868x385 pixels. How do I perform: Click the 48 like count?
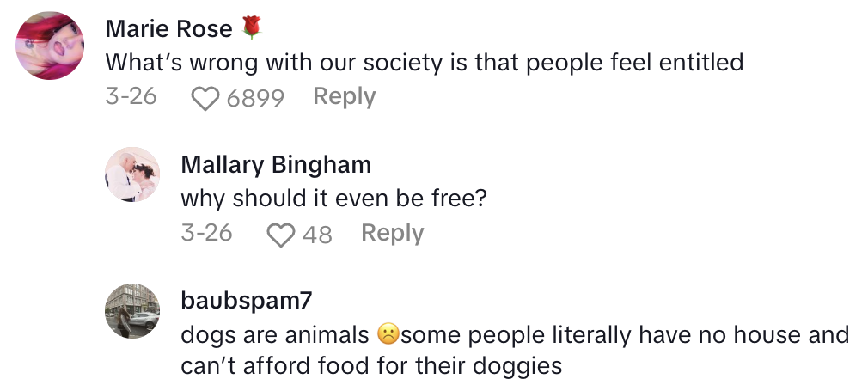pos(317,235)
